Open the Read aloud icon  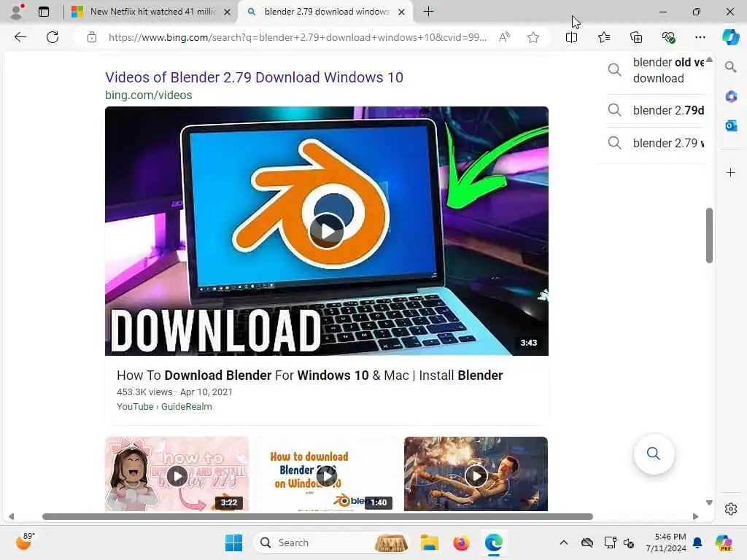(504, 37)
